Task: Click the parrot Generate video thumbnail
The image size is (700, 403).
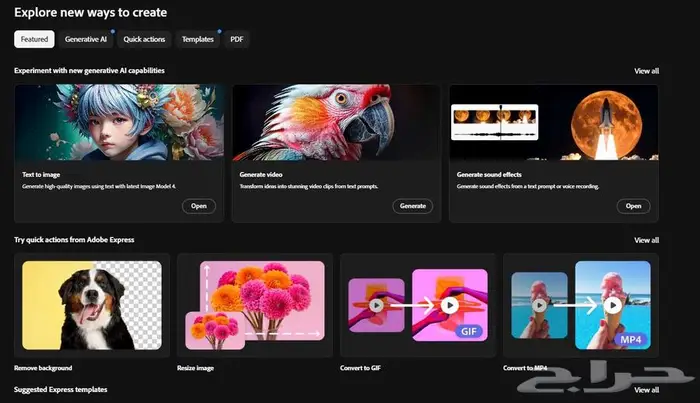Action: [x=336, y=122]
